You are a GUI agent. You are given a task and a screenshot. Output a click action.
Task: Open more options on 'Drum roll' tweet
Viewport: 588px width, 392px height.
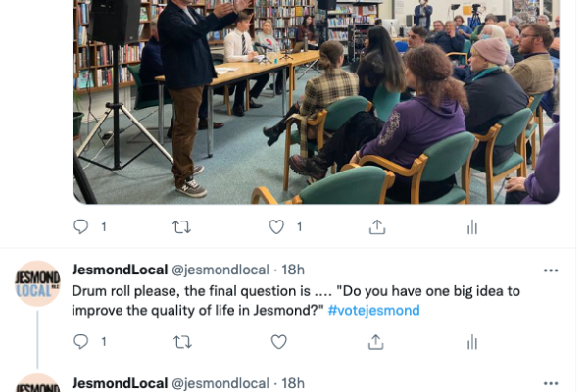[x=551, y=270]
